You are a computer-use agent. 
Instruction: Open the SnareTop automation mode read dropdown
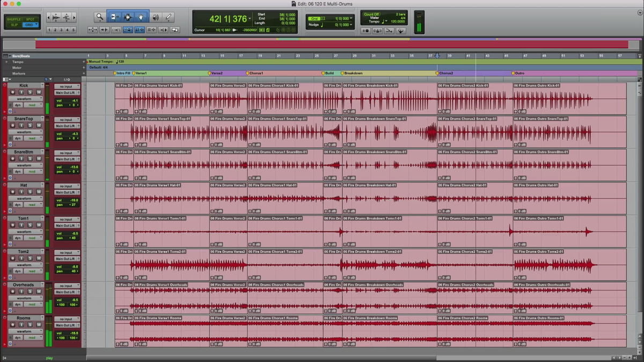click(33, 138)
